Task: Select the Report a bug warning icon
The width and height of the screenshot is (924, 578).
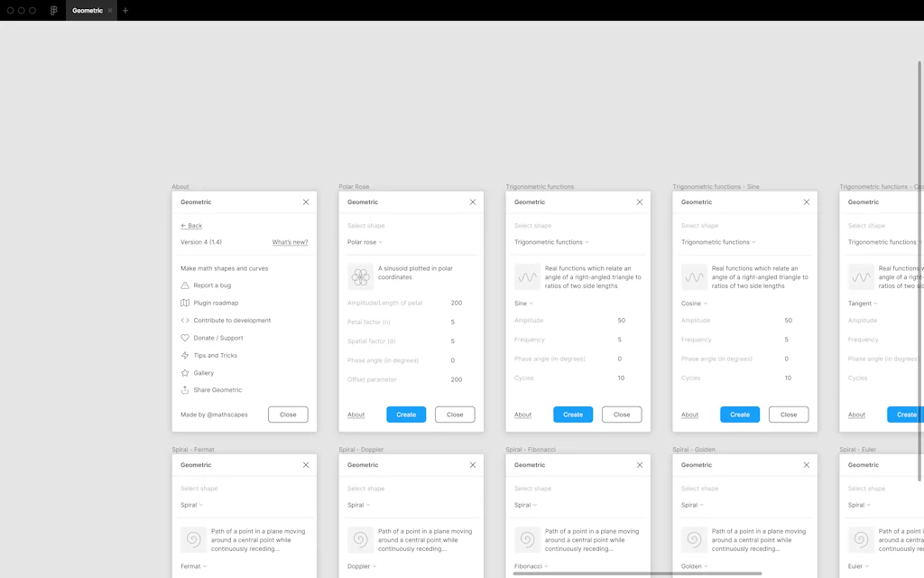Action: tap(185, 285)
